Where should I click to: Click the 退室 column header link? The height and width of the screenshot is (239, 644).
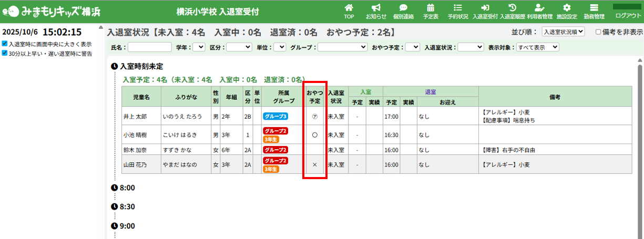[431, 91]
